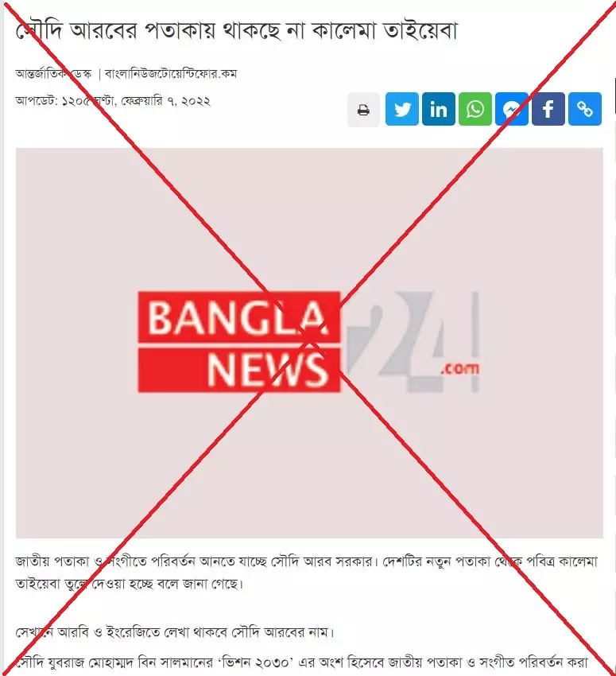Screen dimensions: 616x676
Task: Share via the Messenger icon
Action: (x=512, y=109)
